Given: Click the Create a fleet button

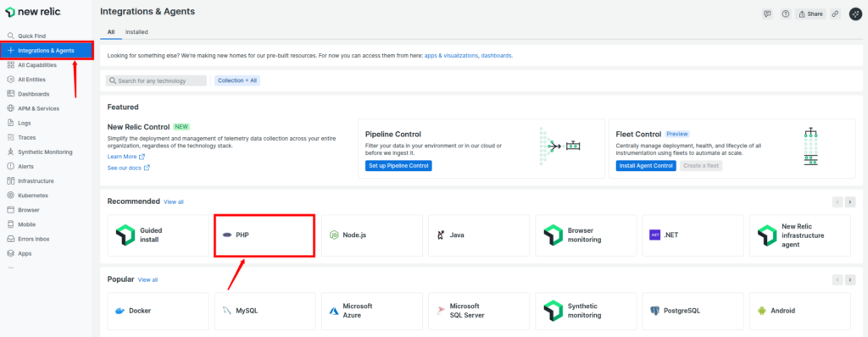Looking at the screenshot, I should click(x=701, y=165).
